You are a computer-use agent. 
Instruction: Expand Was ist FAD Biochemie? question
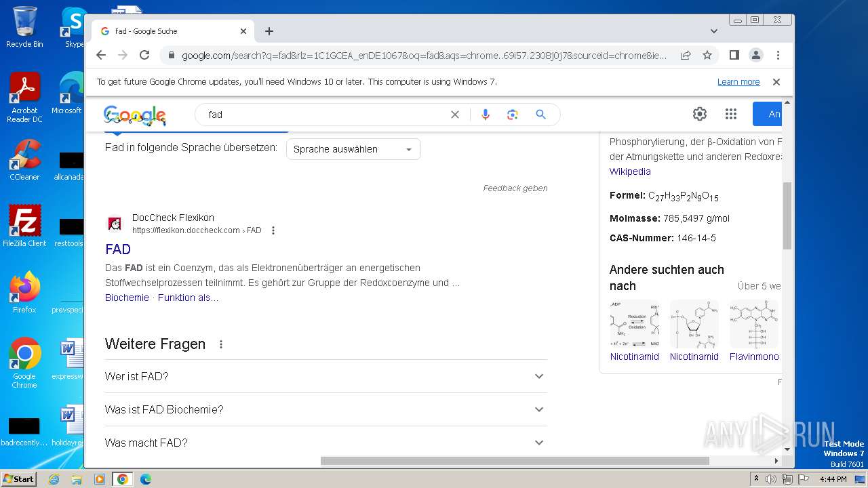[x=326, y=409]
